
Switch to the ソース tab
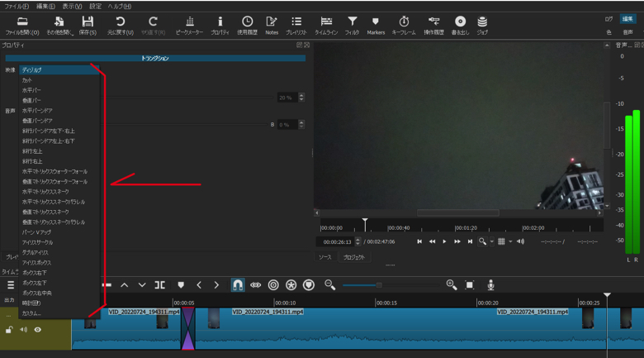tap(324, 257)
